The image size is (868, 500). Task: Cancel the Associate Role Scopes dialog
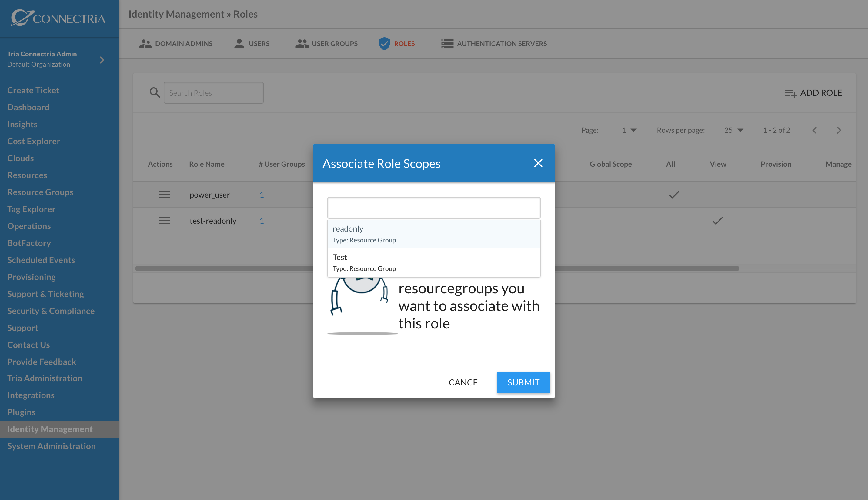[x=465, y=382]
